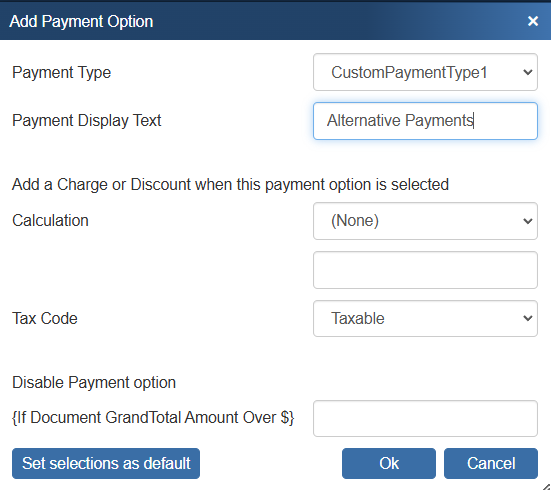Click the If Document GrandTotal Amount Over label
The height and width of the screenshot is (490, 551).
(x=153, y=418)
